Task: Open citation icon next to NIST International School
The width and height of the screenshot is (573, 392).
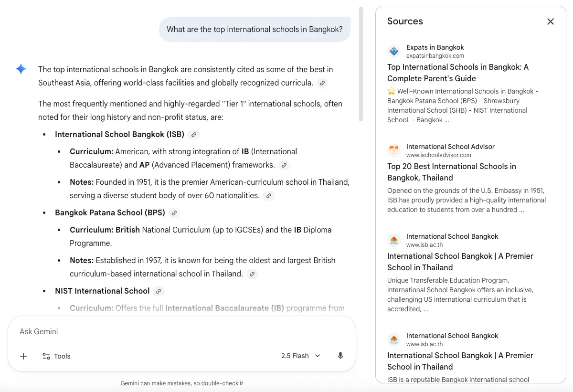Action: pyautogui.click(x=158, y=291)
